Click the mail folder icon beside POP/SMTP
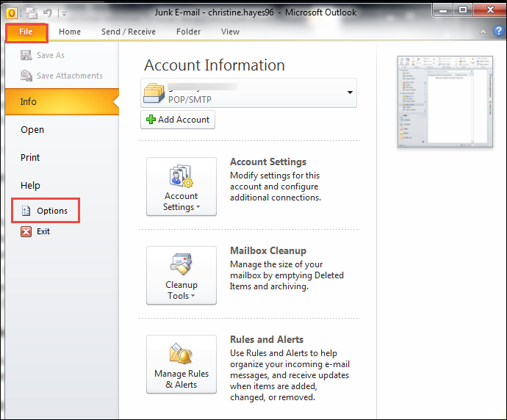The height and width of the screenshot is (420, 507). click(154, 93)
